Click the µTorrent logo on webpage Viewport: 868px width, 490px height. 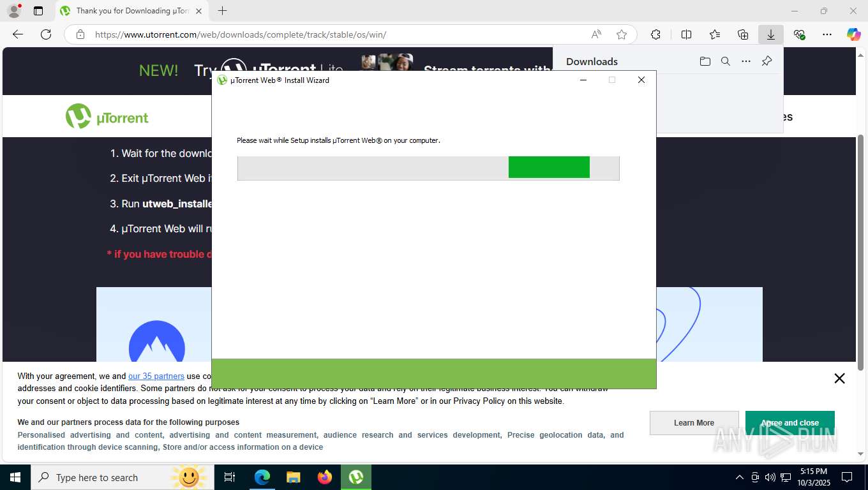[107, 116]
